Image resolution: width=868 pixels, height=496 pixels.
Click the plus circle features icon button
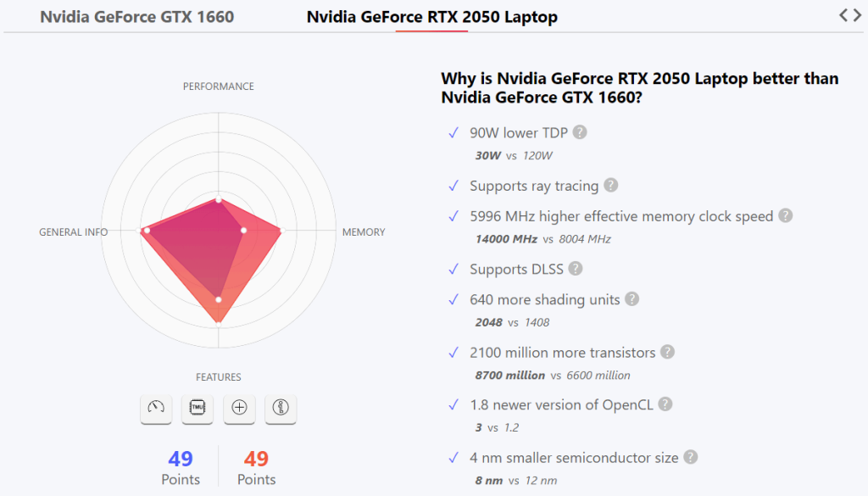[239, 408]
